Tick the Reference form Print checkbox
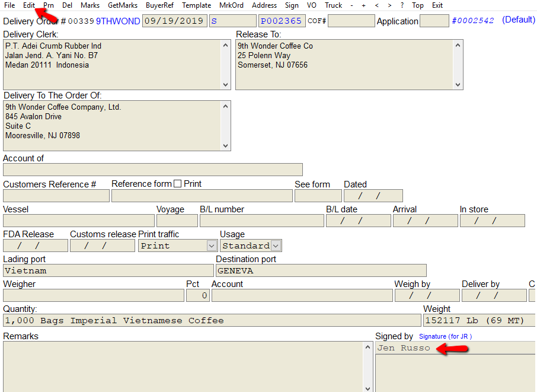 coord(177,184)
